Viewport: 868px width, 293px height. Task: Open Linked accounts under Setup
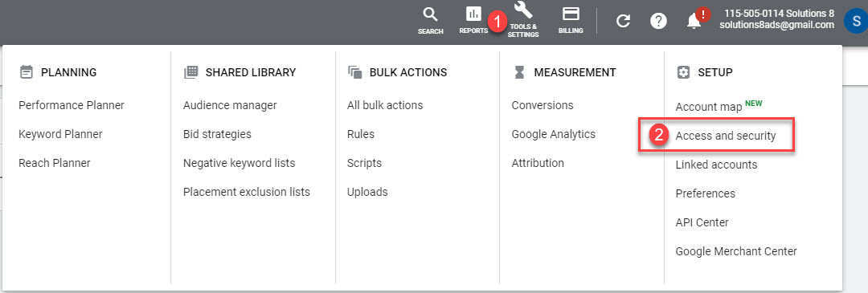pos(716,165)
